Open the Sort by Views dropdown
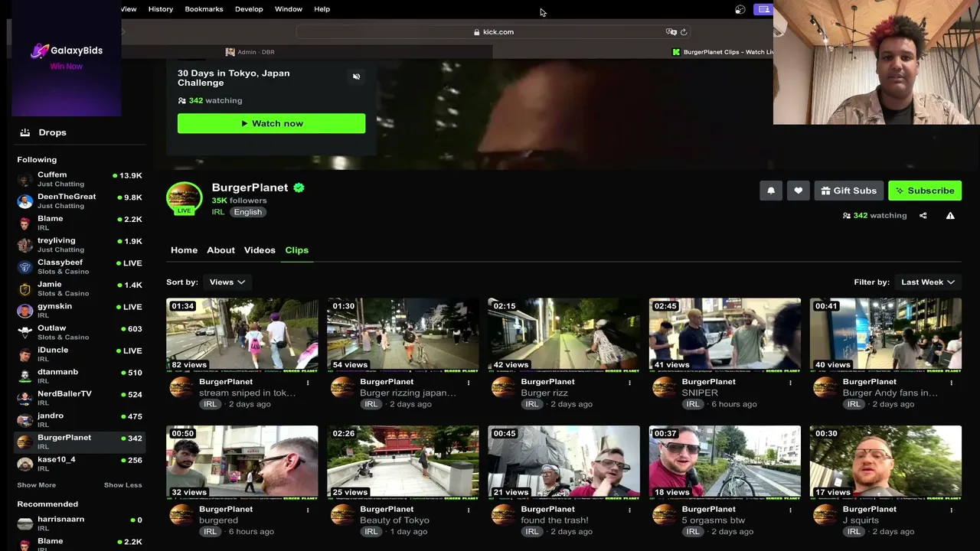This screenshot has height=551, width=980. coord(227,282)
